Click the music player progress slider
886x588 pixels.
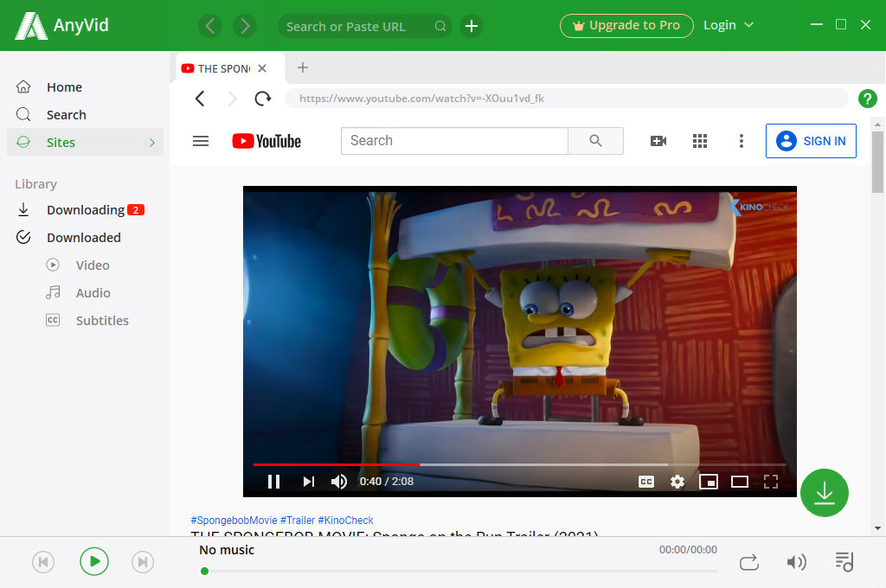(x=459, y=571)
